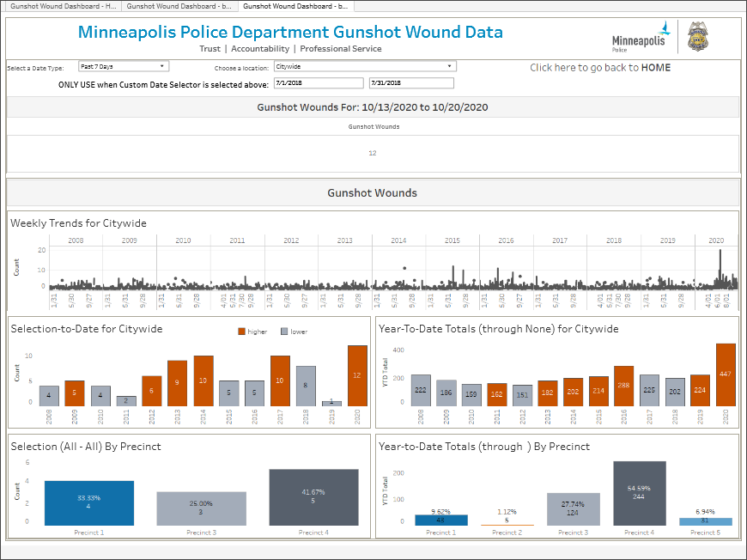Click Precinct 5 YTD bar showing 31
Image resolution: width=747 pixels, height=560 pixels.
click(706, 522)
